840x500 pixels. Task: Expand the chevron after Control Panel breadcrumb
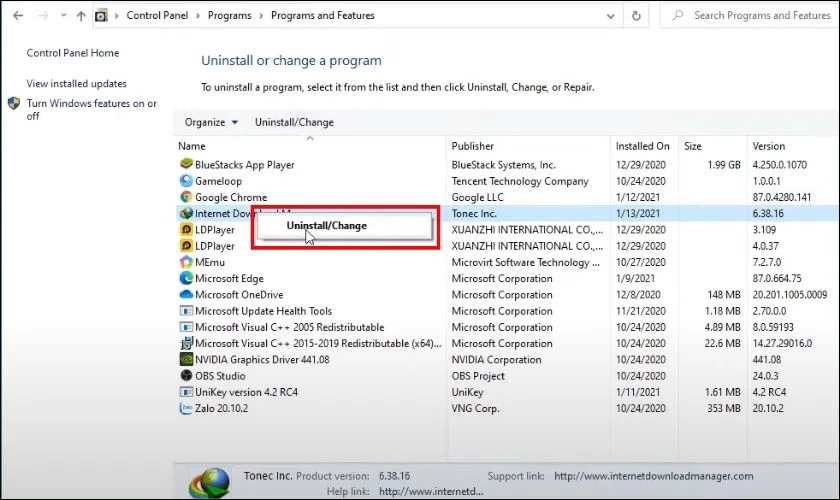point(198,16)
